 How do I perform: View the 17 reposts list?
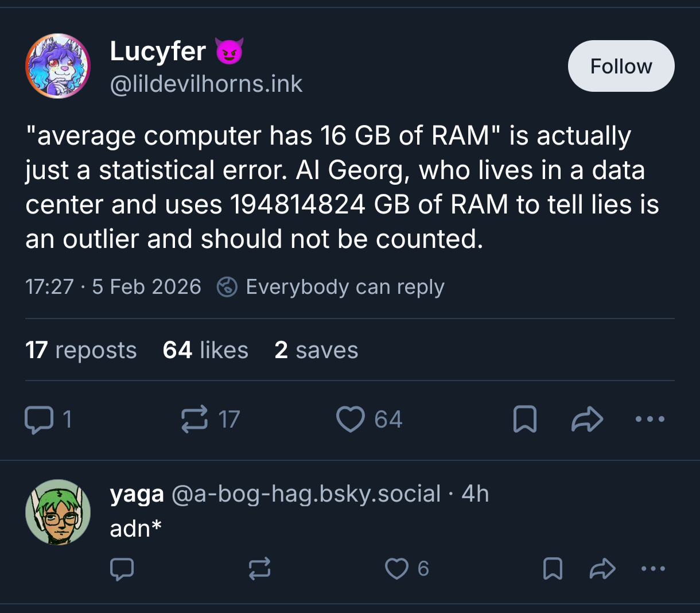tap(81, 350)
